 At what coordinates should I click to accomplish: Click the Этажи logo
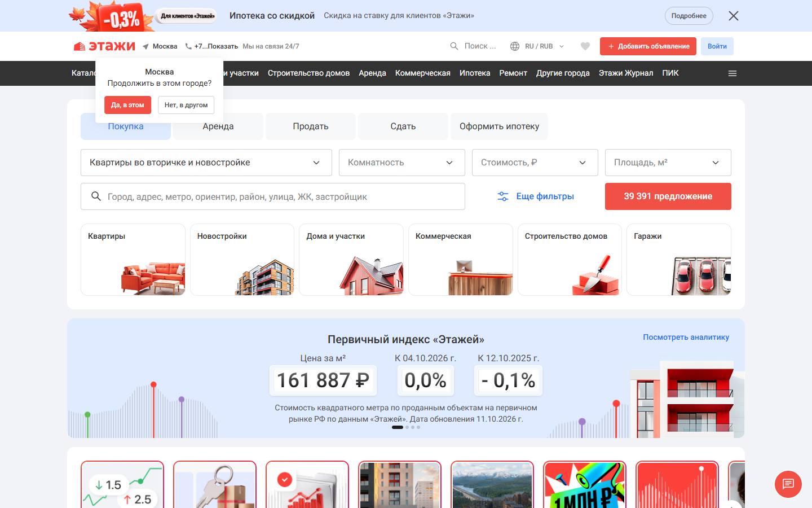(x=104, y=46)
